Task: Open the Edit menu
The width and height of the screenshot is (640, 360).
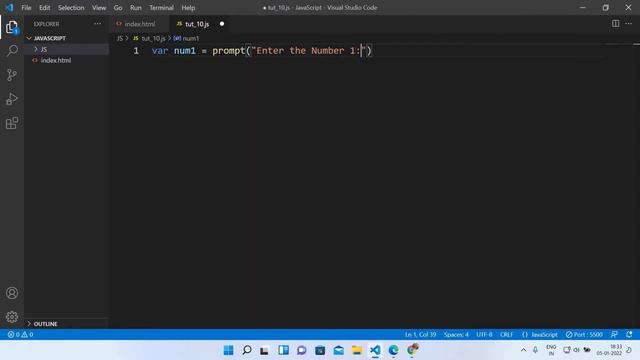Action: pyautogui.click(x=44, y=8)
